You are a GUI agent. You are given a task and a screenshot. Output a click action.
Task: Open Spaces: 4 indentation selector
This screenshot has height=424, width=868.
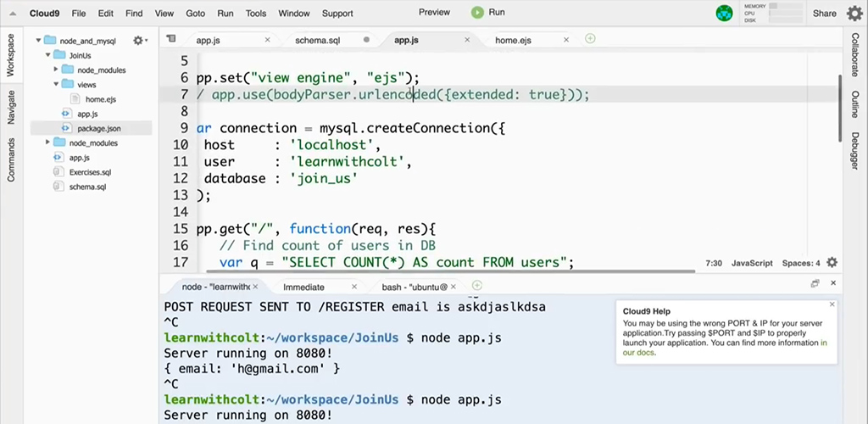(800, 263)
